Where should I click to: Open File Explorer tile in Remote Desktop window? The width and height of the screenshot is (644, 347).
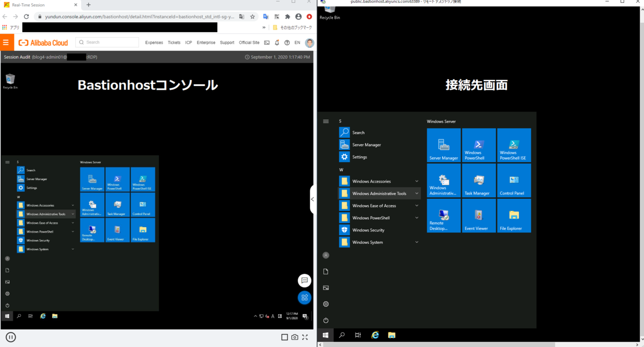click(x=514, y=215)
